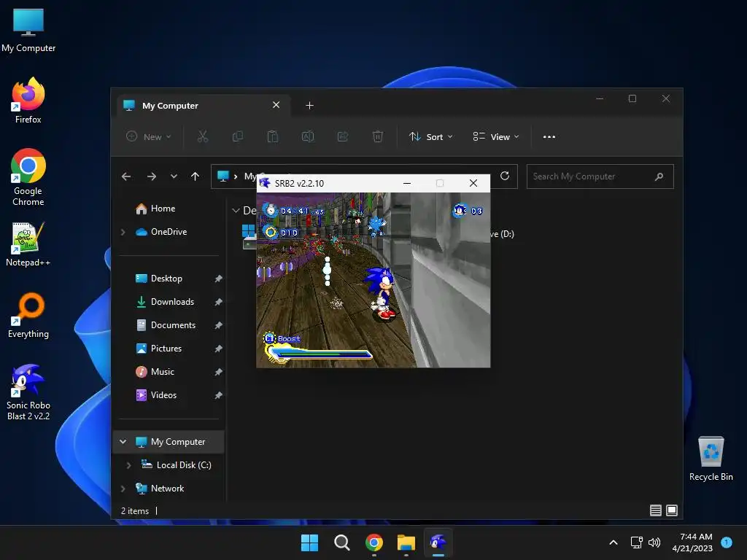This screenshot has width=747, height=560.
Task: Open the See more ellipsis menu
Action: [x=549, y=136]
